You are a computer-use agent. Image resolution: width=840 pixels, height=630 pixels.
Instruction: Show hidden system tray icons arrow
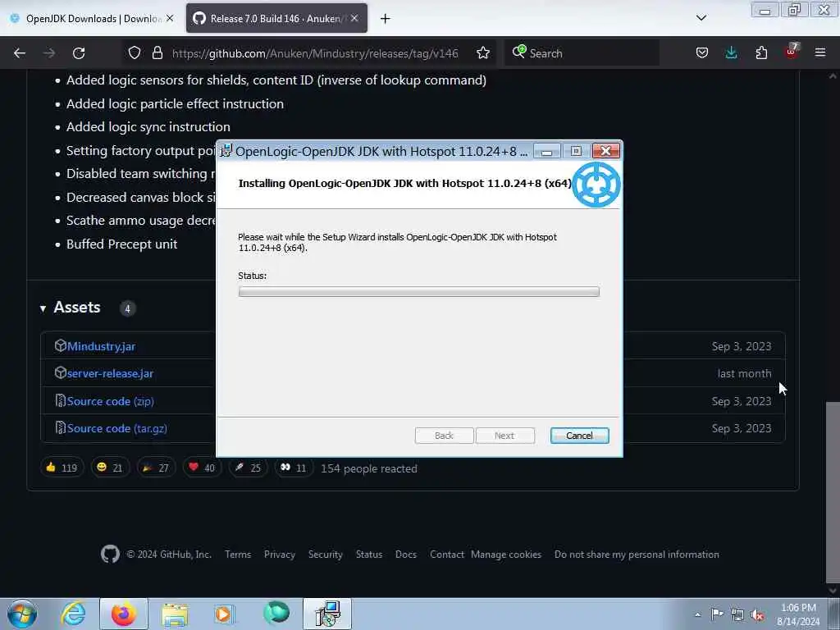(x=697, y=614)
